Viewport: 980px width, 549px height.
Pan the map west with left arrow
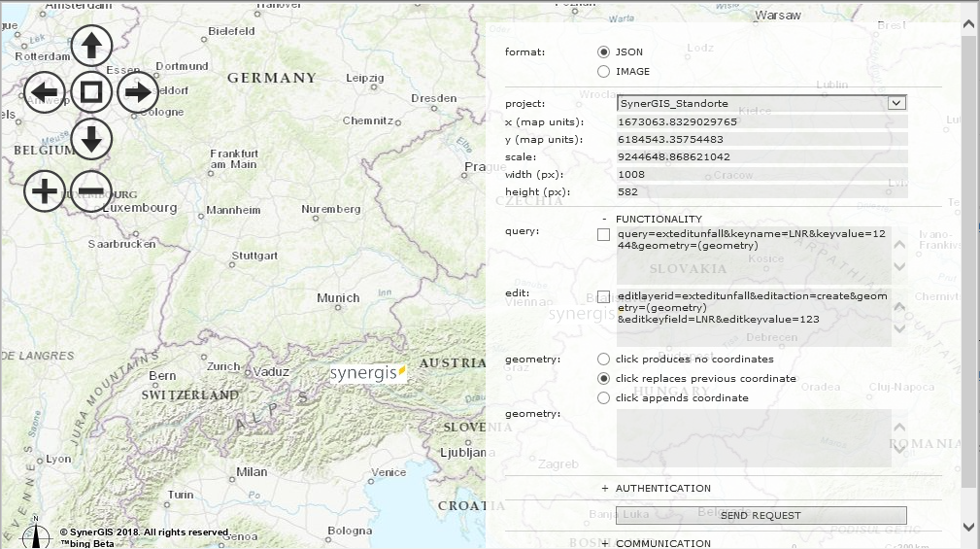(45, 93)
